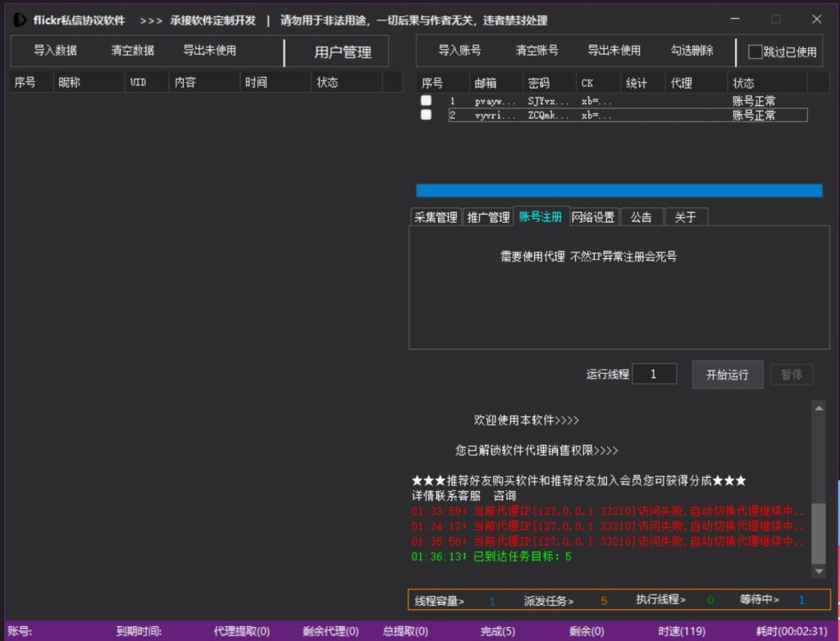Switch to the 采集管理 tab
840x641 pixels.
436,217
